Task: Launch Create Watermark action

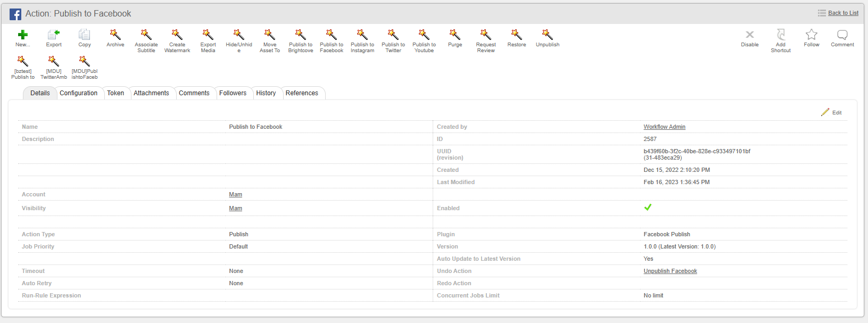Action: pos(177,35)
